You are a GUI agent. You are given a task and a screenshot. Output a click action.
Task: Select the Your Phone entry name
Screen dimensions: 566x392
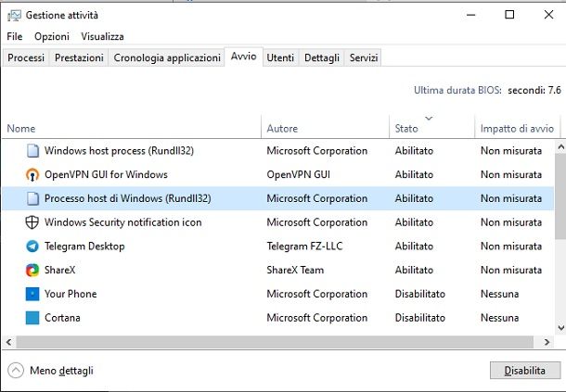click(71, 294)
